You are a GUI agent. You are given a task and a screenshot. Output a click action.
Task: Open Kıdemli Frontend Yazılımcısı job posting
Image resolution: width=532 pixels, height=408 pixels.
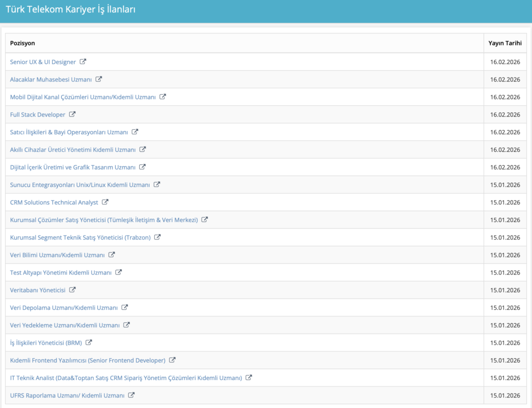pos(87,360)
